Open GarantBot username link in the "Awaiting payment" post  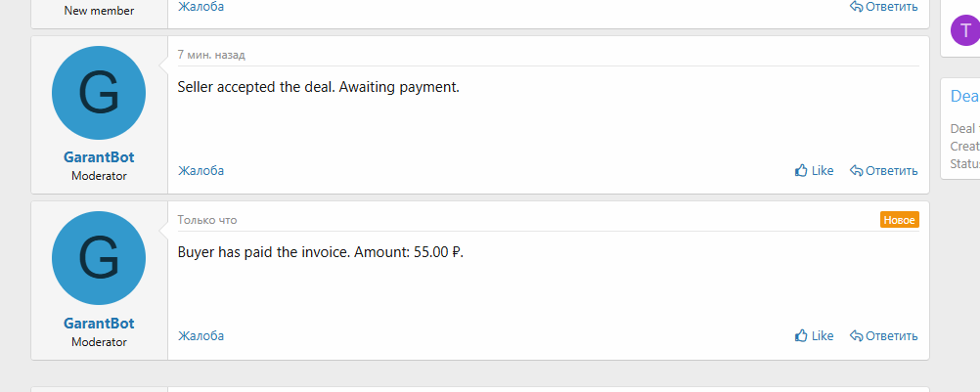[x=99, y=157]
